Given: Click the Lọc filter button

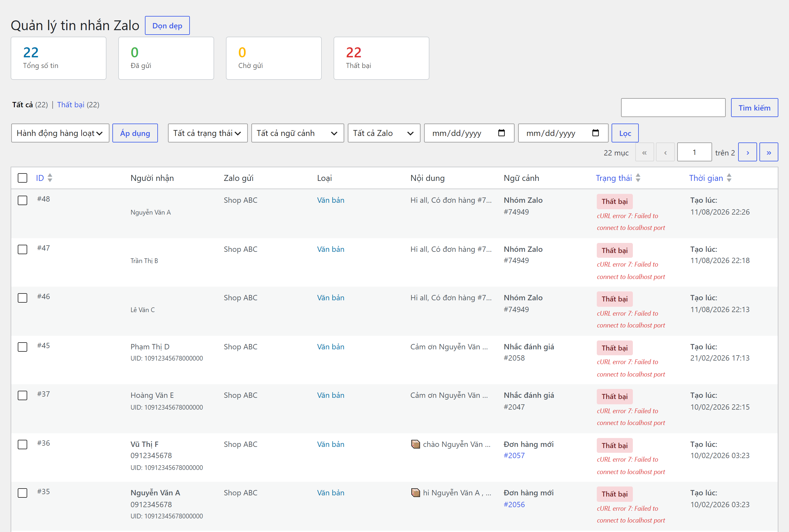Looking at the screenshot, I should click(x=625, y=133).
